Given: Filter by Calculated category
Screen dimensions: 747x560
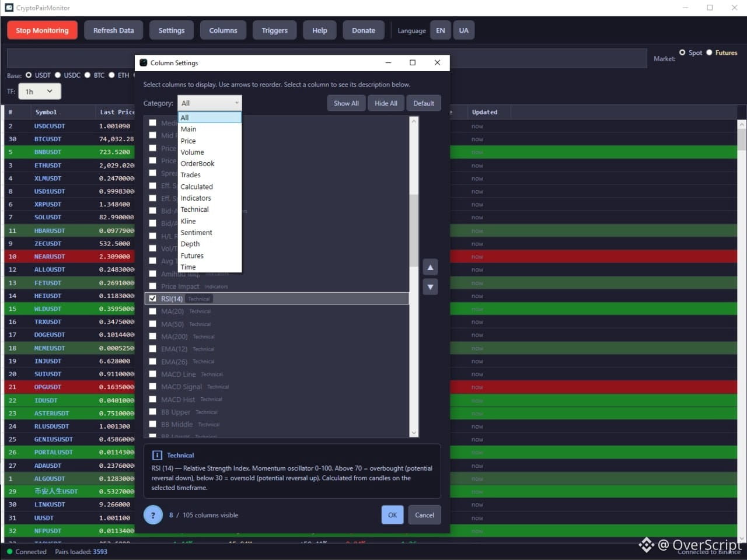Looking at the screenshot, I should tap(210, 187).
